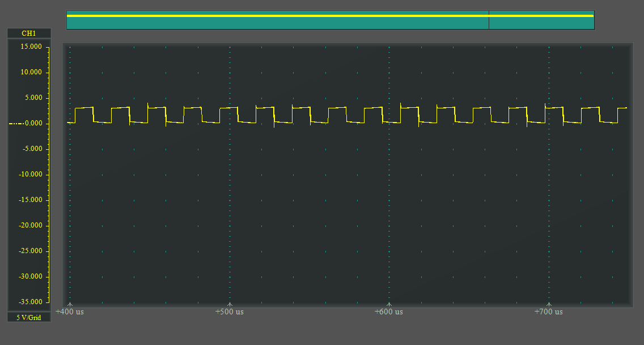Click the -25.000 voltage scale value
Image resolution: width=644 pixels, height=345 pixels.
pos(31,251)
